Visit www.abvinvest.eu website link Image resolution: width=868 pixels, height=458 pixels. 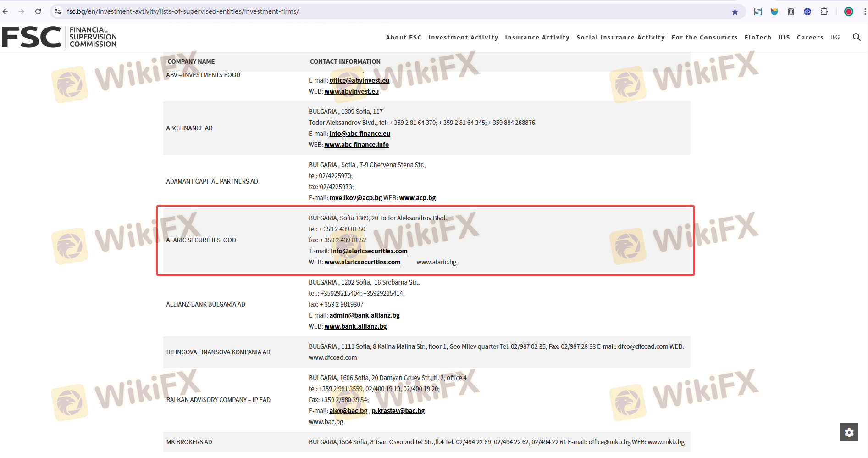click(351, 91)
